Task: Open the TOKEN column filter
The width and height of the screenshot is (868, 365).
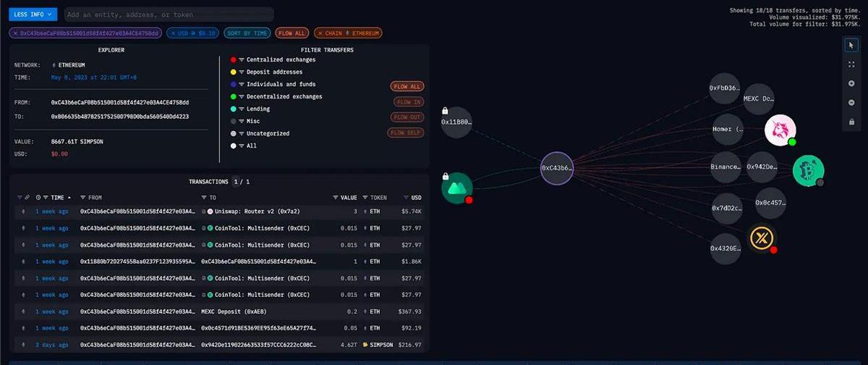Action: click(x=365, y=197)
